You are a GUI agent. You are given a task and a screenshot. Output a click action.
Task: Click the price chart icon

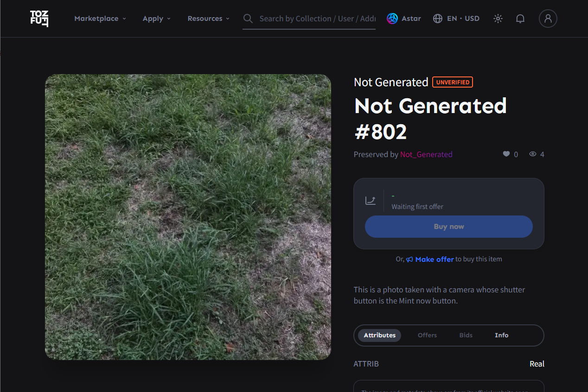tap(371, 200)
